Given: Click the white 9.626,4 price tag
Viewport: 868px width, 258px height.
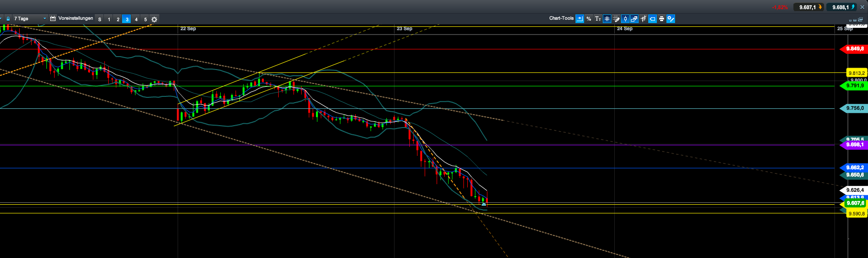Looking at the screenshot, I should pos(854,190).
